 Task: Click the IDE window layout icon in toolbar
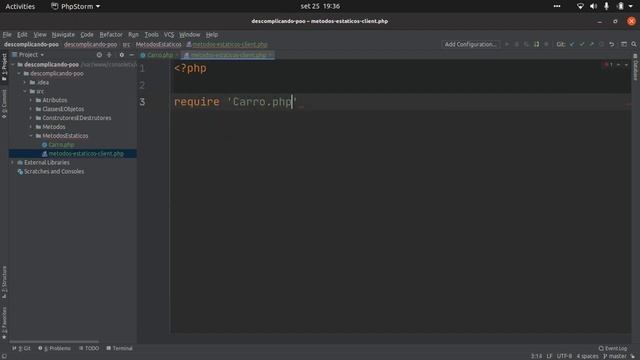624,44
